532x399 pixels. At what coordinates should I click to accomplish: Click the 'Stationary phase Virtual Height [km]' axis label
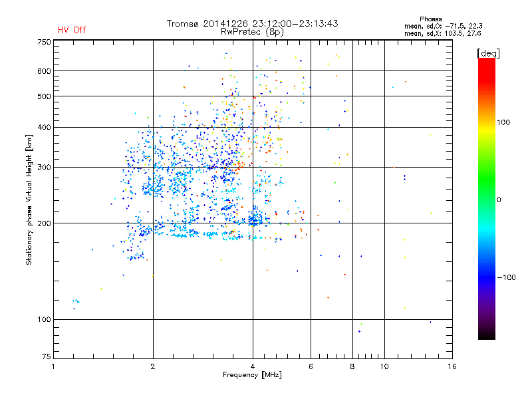(x=29, y=199)
